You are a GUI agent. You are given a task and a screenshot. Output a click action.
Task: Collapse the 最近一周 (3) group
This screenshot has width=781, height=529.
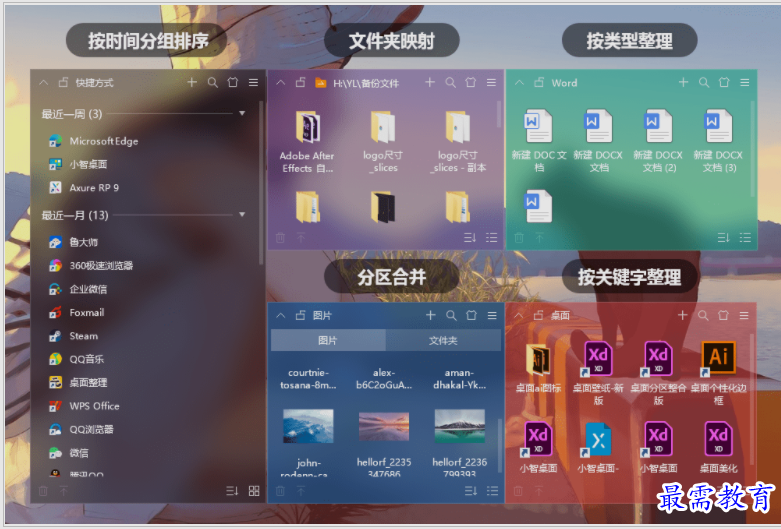(242, 114)
